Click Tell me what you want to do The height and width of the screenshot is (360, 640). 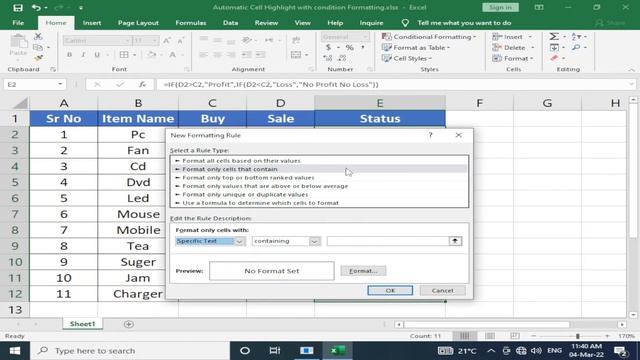coord(464,23)
